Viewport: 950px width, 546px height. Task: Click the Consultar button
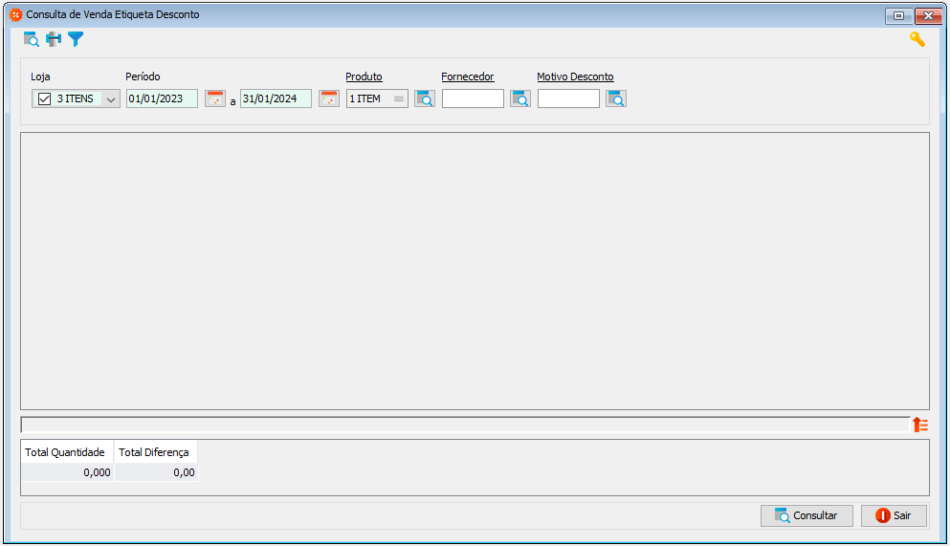click(x=806, y=516)
